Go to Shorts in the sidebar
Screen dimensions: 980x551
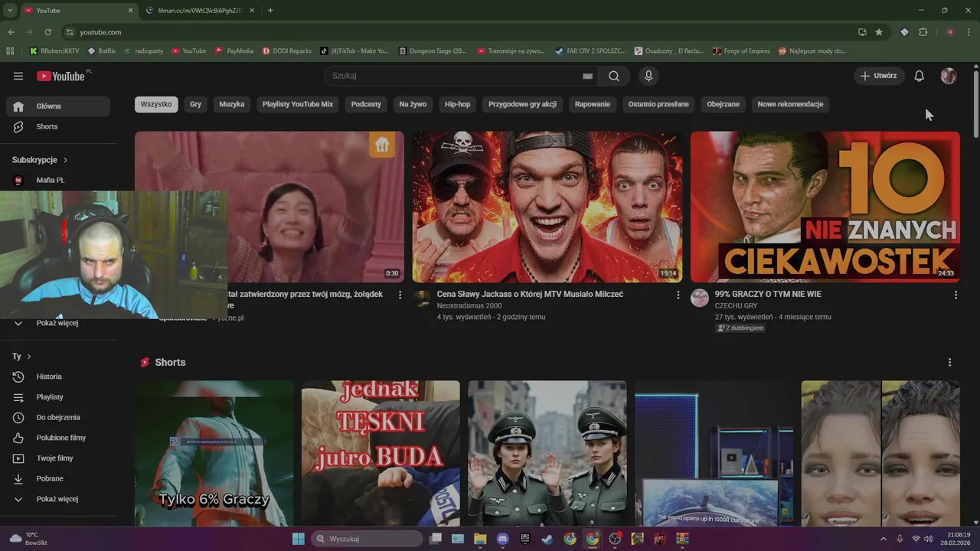tap(58, 126)
